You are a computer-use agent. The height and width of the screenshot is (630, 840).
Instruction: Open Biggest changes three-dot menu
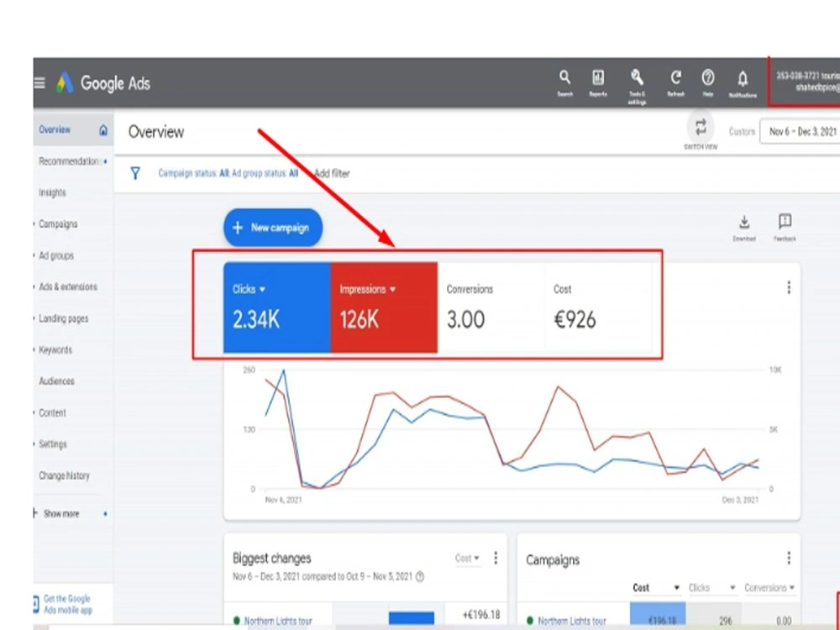(496, 558)
